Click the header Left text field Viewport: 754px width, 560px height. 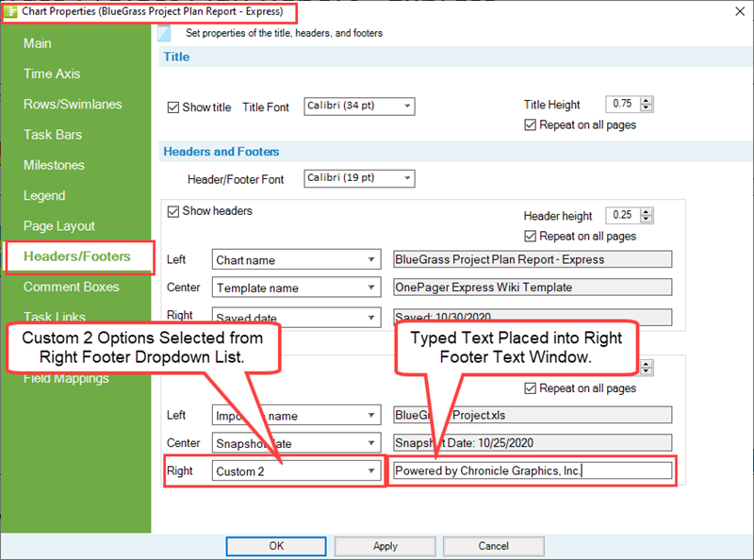click(x=533, y=259)
